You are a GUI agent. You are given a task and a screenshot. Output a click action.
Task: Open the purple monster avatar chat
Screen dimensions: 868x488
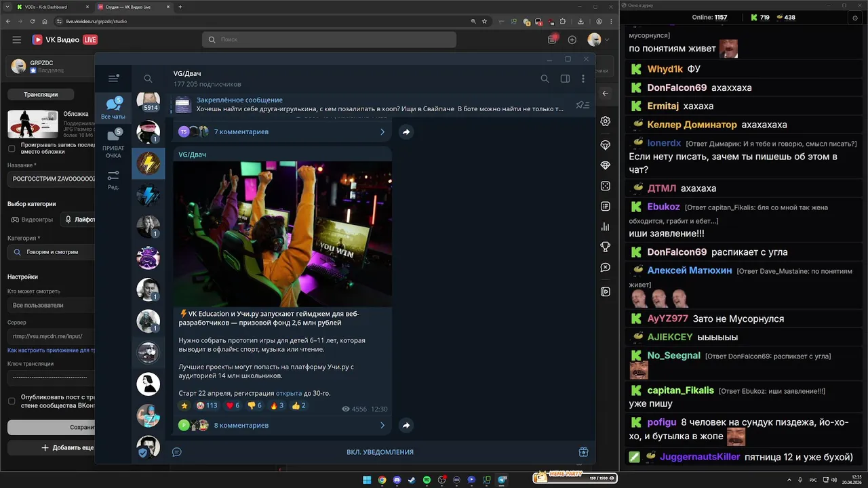[149, 258]
